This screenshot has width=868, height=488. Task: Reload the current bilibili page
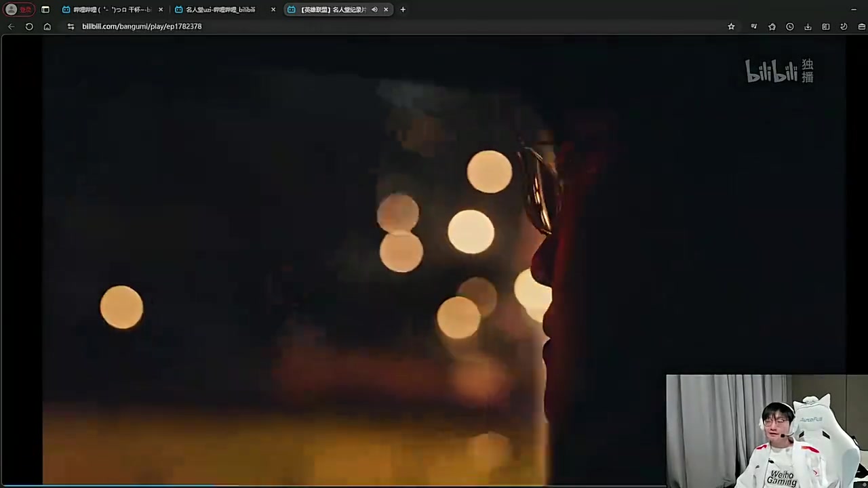29,26
